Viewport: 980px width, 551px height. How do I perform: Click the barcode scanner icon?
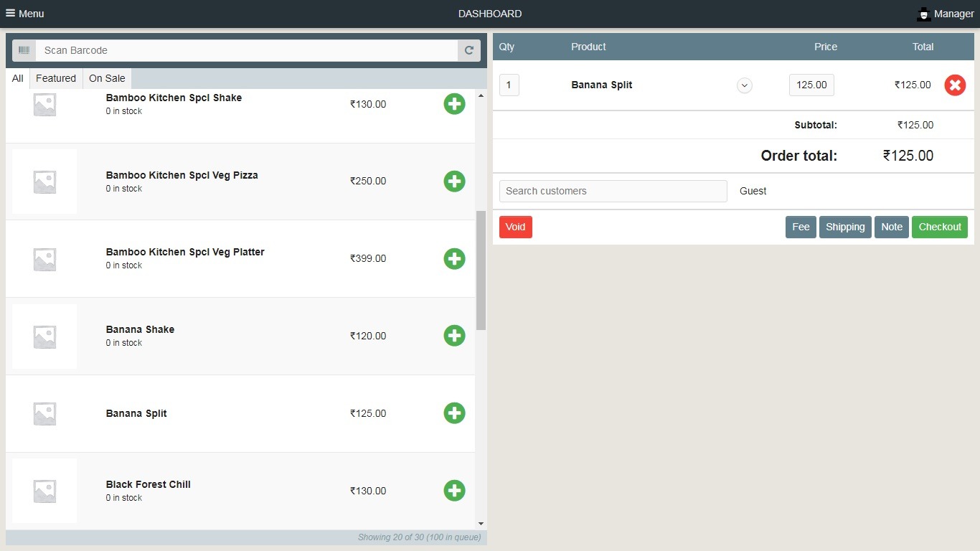pyautogui.click(x=24, y=50)
